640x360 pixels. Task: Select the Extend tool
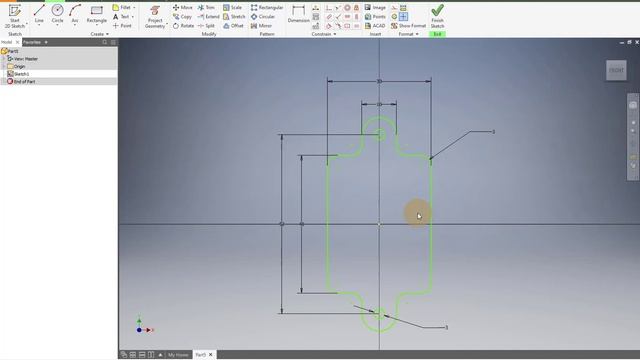[x=208, y=17]
